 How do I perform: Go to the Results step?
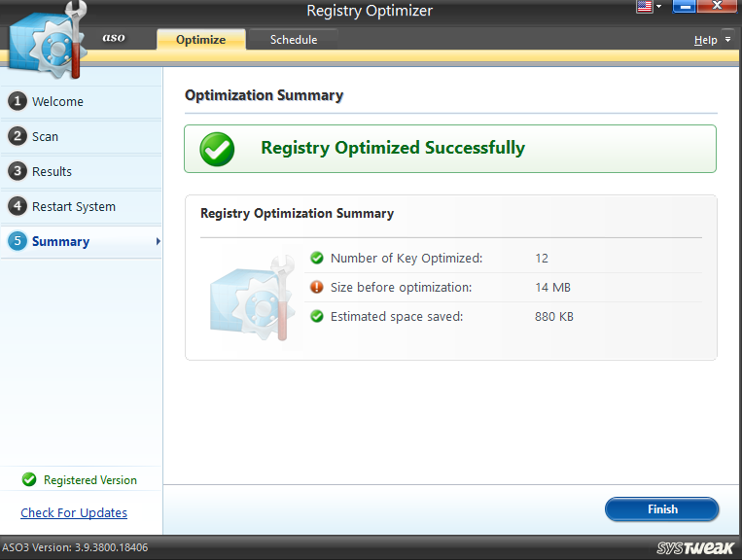(x=81, y=171)
